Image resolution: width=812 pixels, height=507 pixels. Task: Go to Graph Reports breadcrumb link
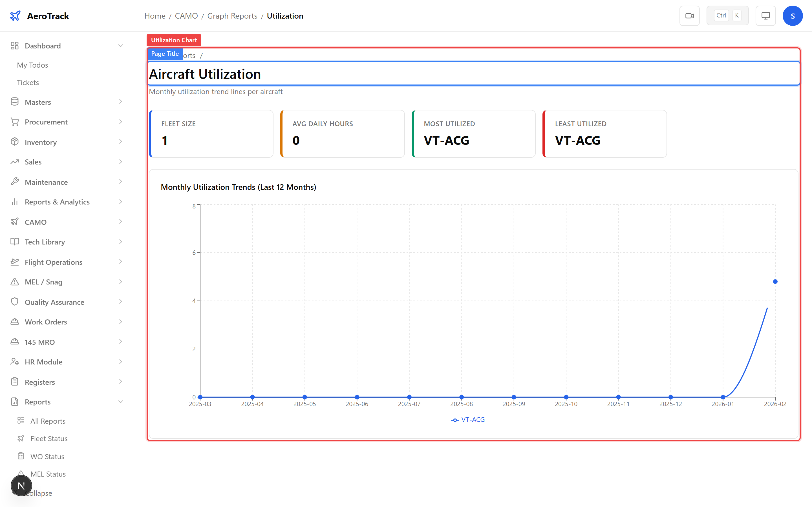tap(232, 16)
